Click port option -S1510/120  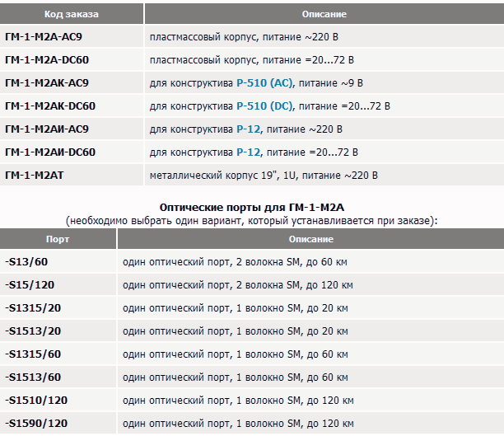tap(36, 400)
